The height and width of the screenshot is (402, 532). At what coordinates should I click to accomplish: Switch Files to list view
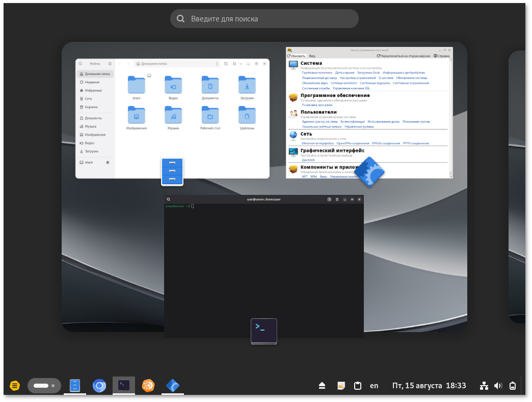pyautogui.click(x=234, y=64)
